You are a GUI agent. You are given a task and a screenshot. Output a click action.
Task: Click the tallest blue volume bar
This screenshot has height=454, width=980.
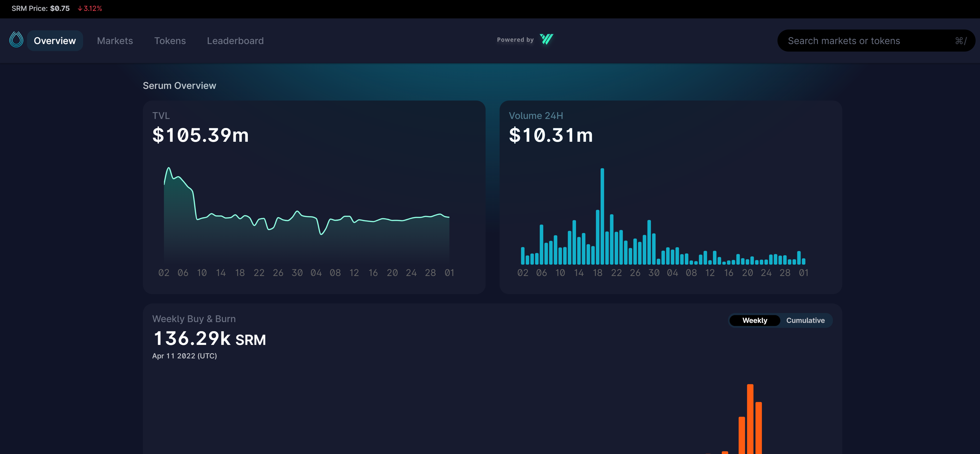pyautogui.click(x=602, y=217)
